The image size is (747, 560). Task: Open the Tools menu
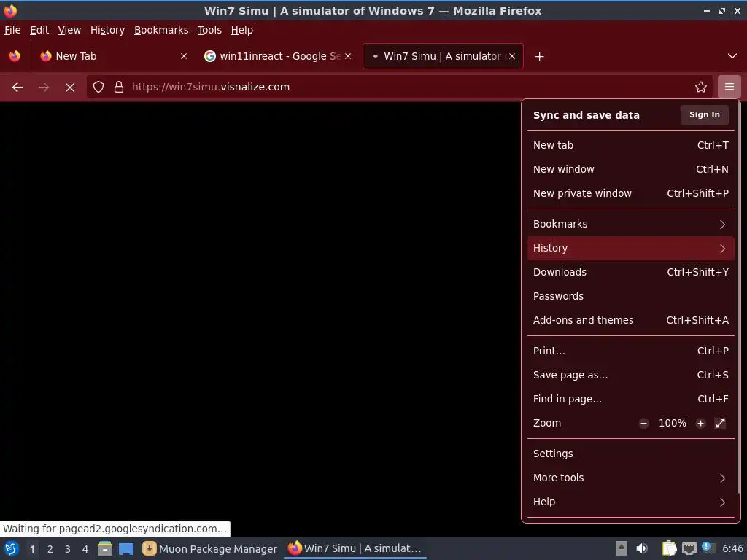[x=209, y=30]
